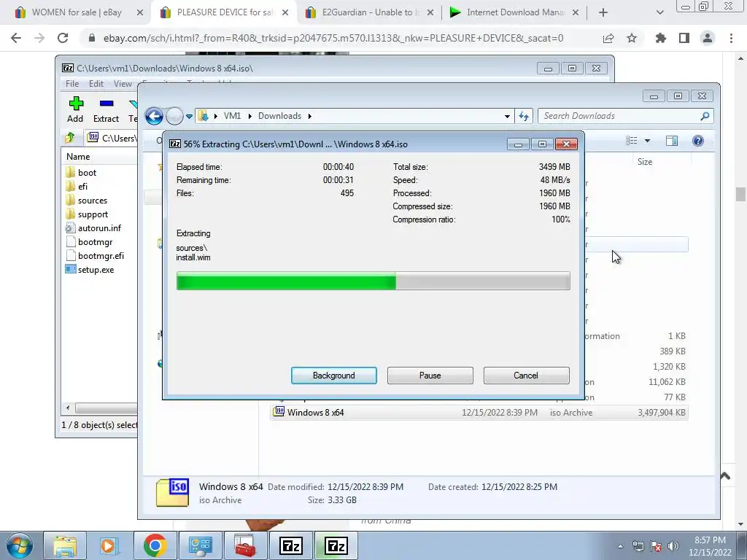Share this page from address bar

pos(608,38)
